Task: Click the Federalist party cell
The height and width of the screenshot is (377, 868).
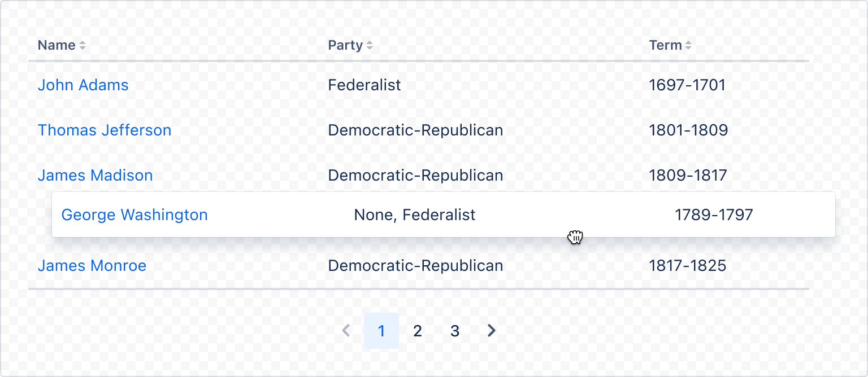Action: point(364,85)
